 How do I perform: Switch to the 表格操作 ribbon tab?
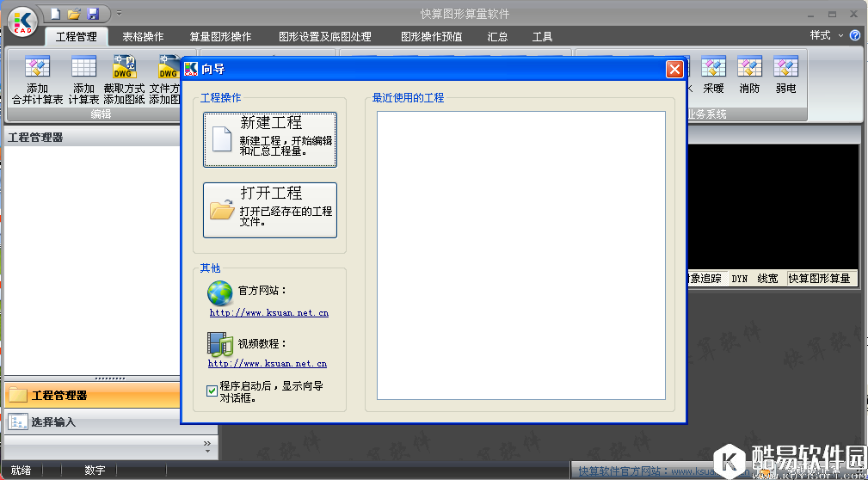[x=143, y=36]
